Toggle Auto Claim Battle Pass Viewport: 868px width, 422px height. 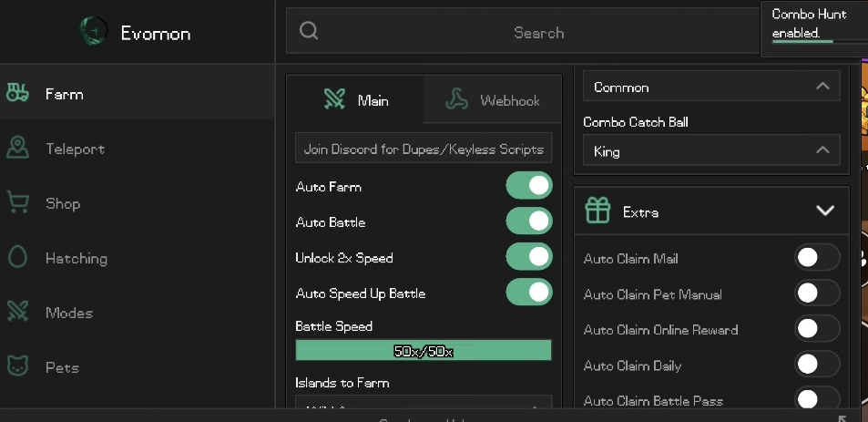tap(817, 398)
